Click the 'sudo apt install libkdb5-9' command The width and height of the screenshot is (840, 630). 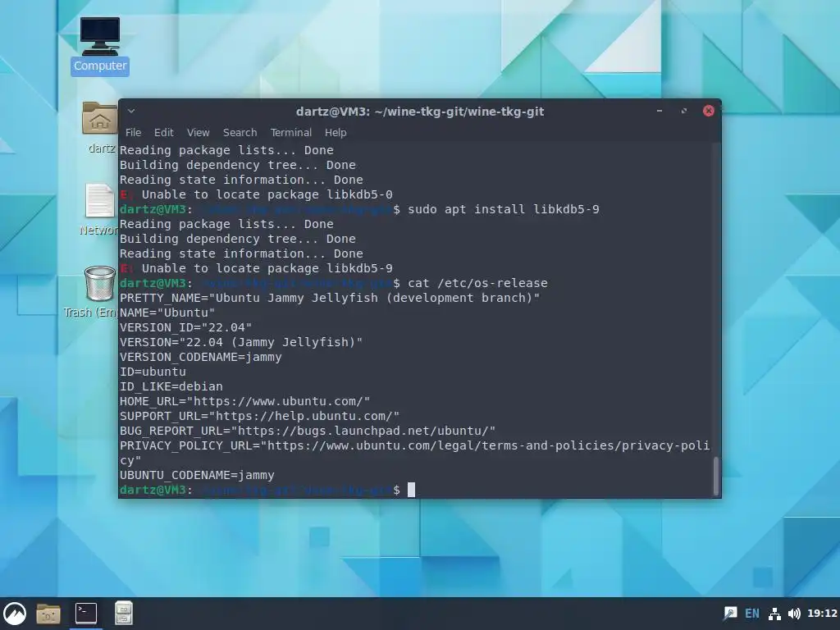coord(504,209)
